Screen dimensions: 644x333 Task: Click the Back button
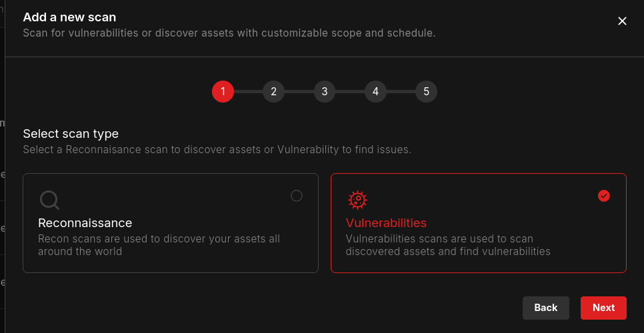[x=545, y=308]
